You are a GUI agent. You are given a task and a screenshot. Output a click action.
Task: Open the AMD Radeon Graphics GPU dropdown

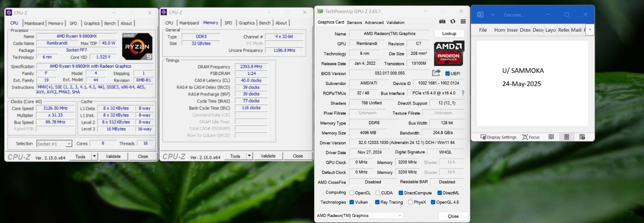(360, 216)
